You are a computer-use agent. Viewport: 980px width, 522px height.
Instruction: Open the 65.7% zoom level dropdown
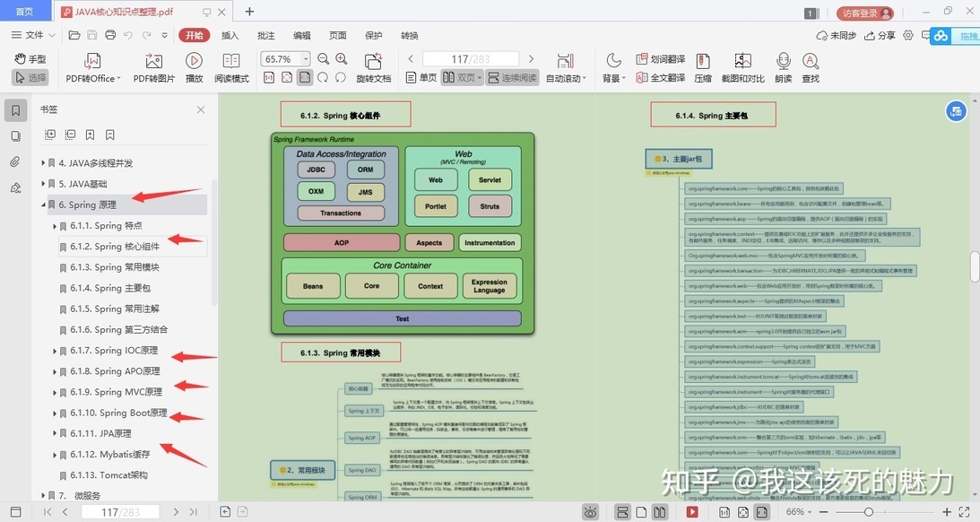[x=306, y=59]
